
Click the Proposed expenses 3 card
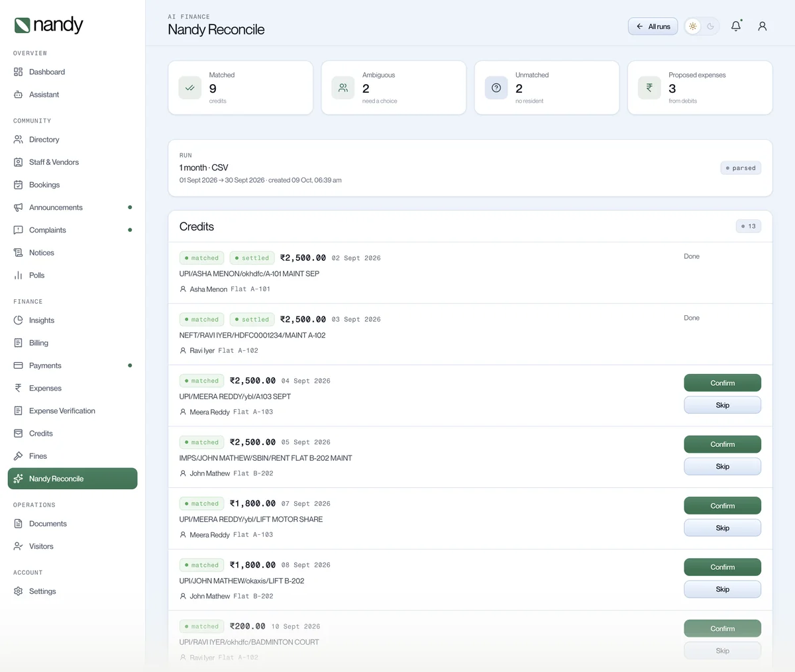(x=700, y=87)
